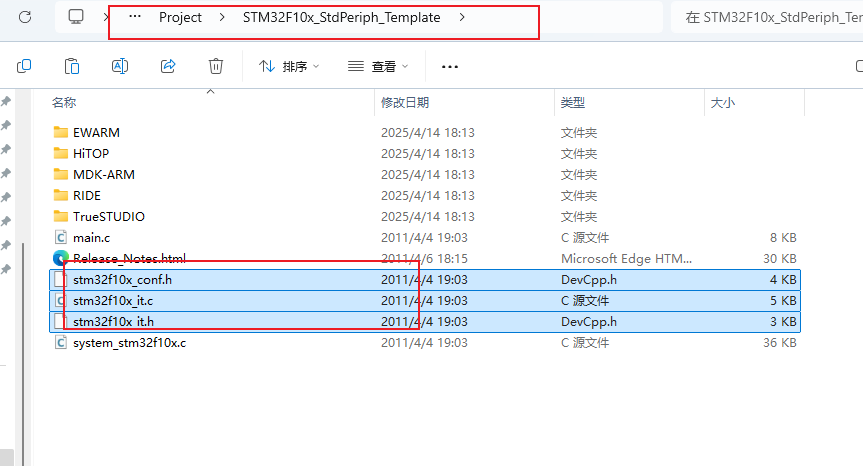The image size is (863, 466).
Task: Click the stm32f10x_it.c file icon
Action: point(59,300)
